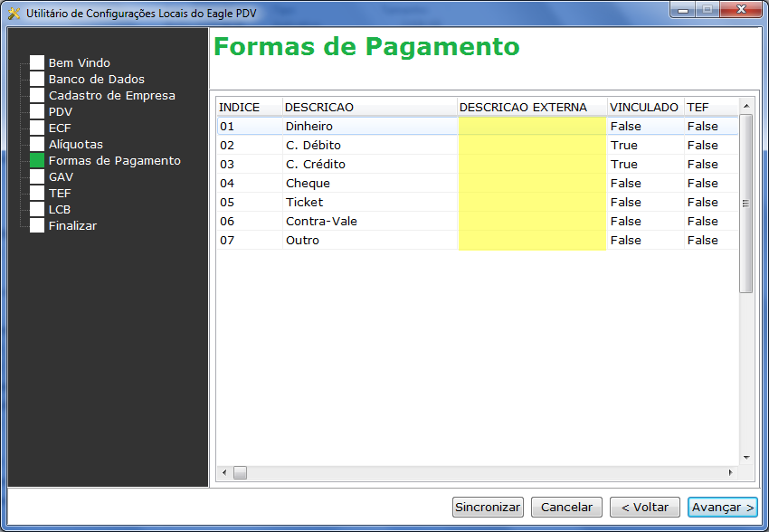
Task: Open the GAV step
Action: click(x=61, y=176)
